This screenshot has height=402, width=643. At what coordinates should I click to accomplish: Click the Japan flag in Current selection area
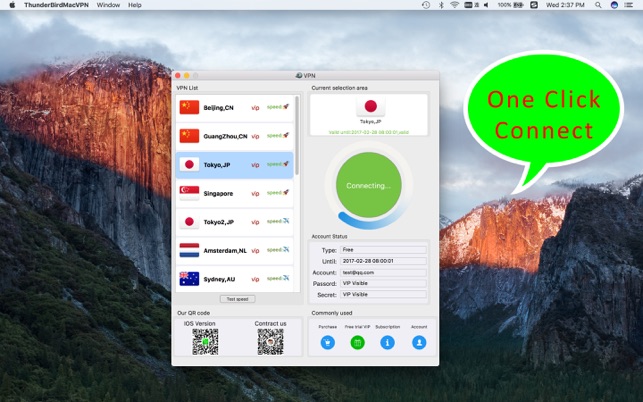click(x=371, y=106)
